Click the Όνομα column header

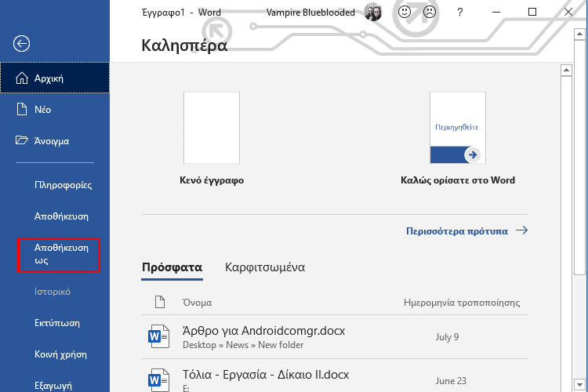point(198,303)
